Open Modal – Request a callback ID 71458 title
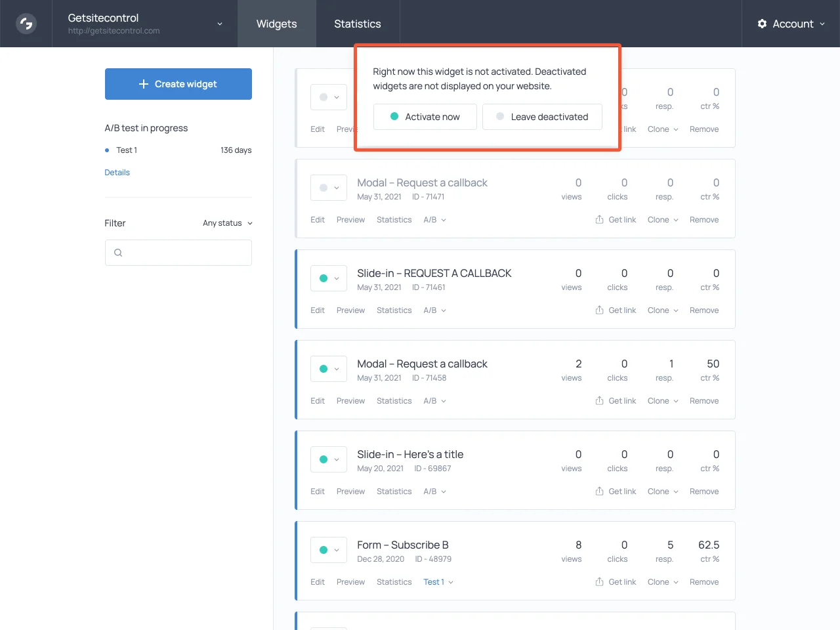Image resolution: width=840 pixels, height=630 pixels. pyautogui.click(x=422, y=364)
